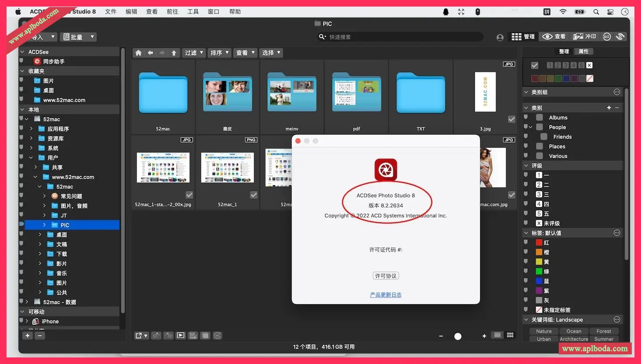Click the Architecture keyword button
641x364 pixels.
tap(574, 339)
